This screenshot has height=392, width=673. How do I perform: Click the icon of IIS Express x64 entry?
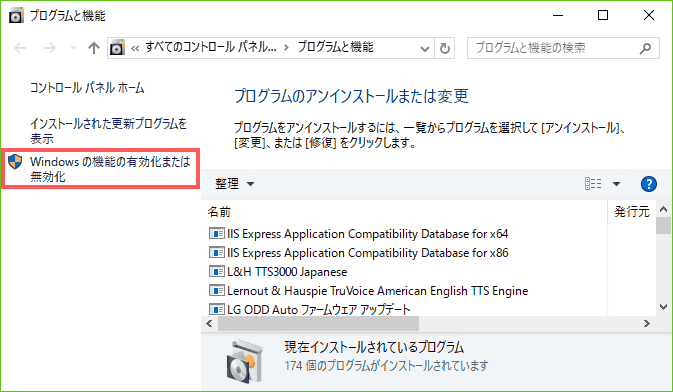[x=216, y=234]
